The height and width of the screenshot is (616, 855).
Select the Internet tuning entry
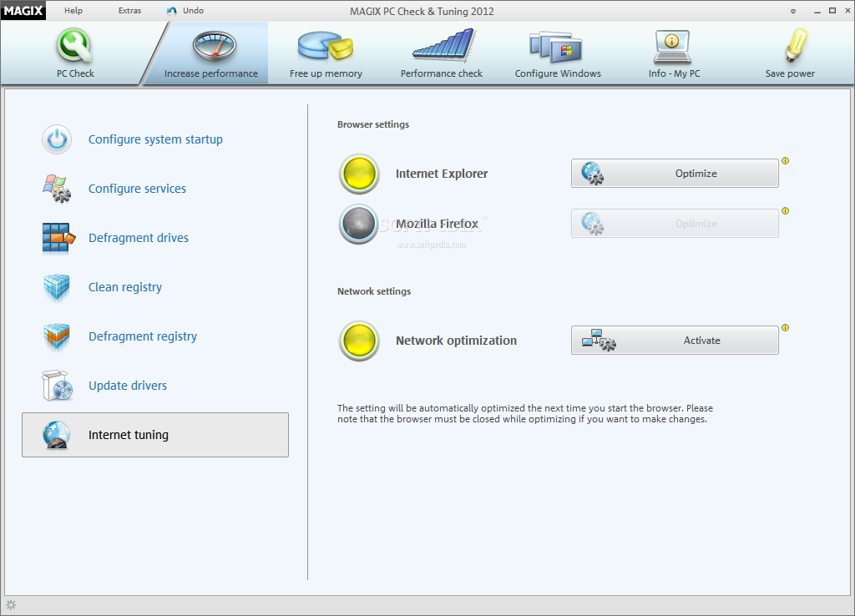[x=155, y=435]
